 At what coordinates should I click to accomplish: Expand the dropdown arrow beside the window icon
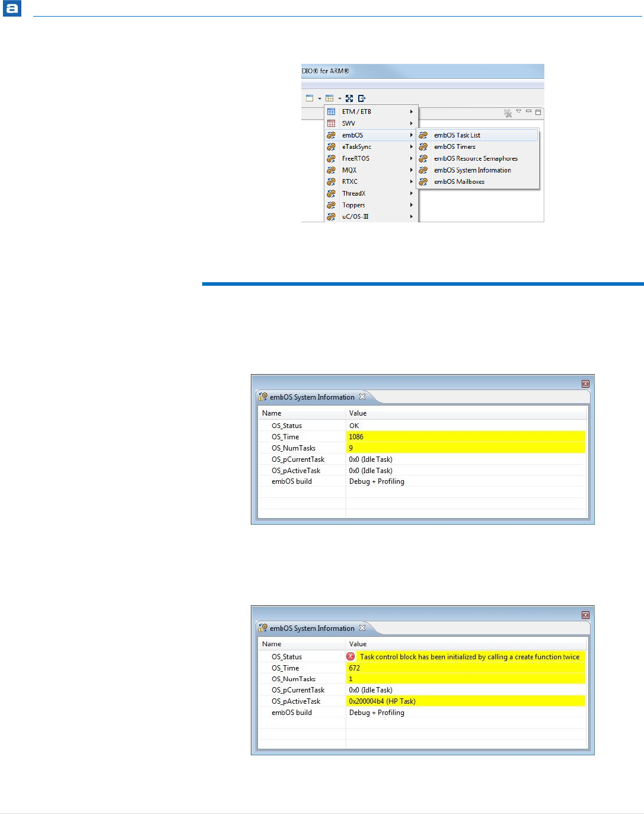point(319,99)
